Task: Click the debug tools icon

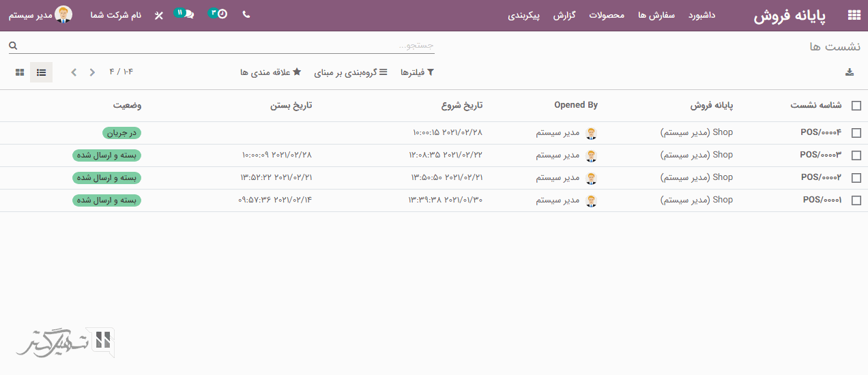Action: [x=159, y=15]
